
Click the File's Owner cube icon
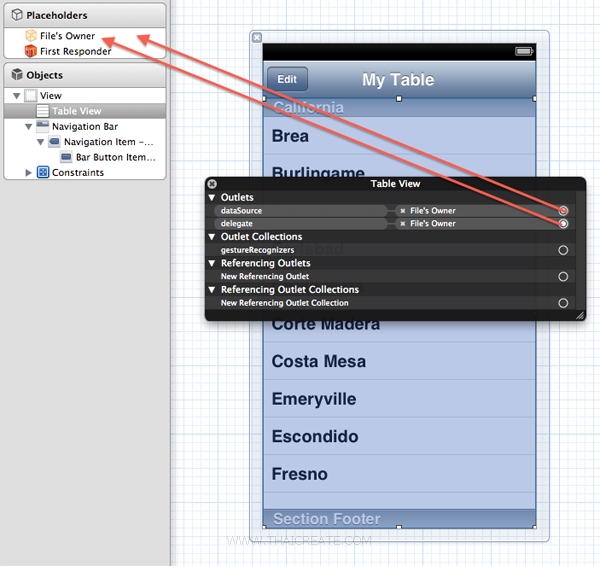pyautogui.click(x=31, y=36)
